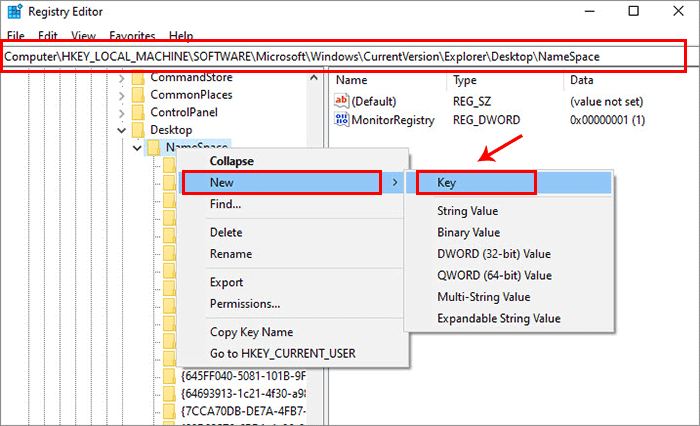Image resolution: width=700 pixels, height=426 pixels.
Task: Expand the CommonPlaces key
Action: (x=121, y=96)
